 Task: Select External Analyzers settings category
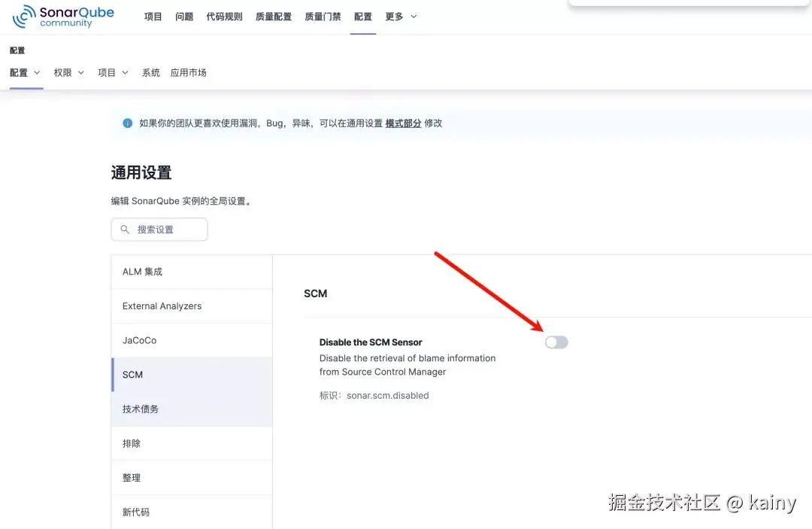coord(192,306)
